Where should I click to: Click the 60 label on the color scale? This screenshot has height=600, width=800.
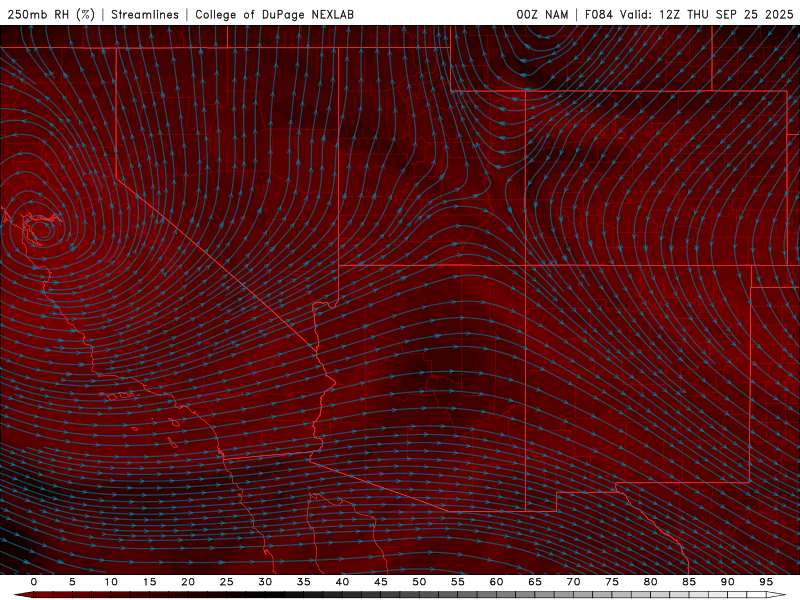click(x=496, y=582)
